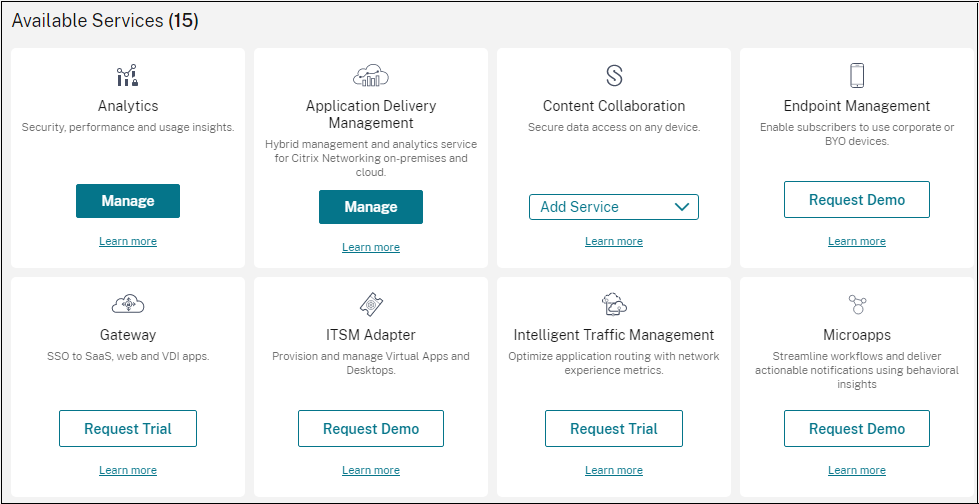Open the Add Service dropdown
The width and height of the screenshot is (979, 504).
[x=614, y=207]
